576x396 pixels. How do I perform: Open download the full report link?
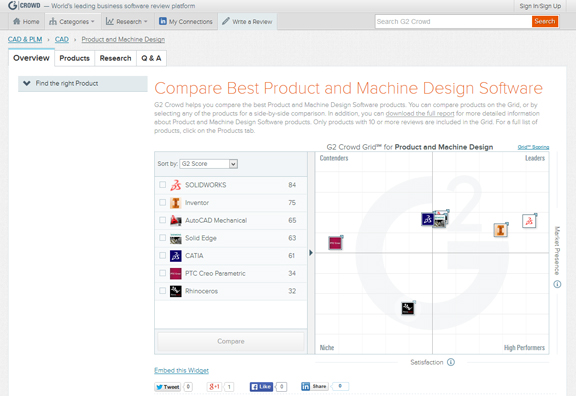point(420,114)
